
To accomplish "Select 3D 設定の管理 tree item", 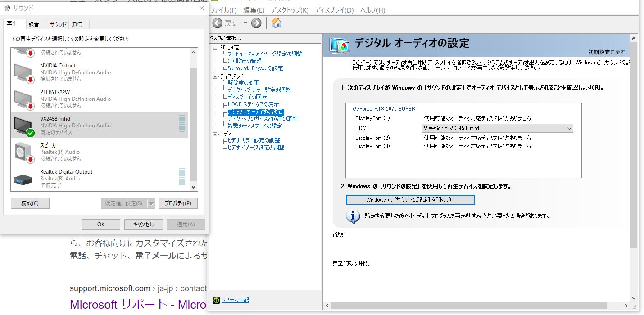I will pyautogui.click(x=245, y=61).
